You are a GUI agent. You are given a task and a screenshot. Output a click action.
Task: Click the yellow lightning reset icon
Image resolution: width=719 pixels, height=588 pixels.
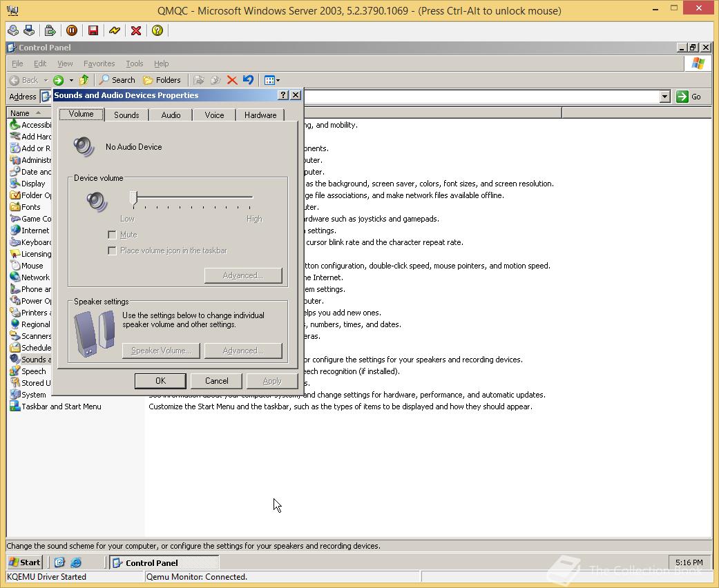(115, 30)
